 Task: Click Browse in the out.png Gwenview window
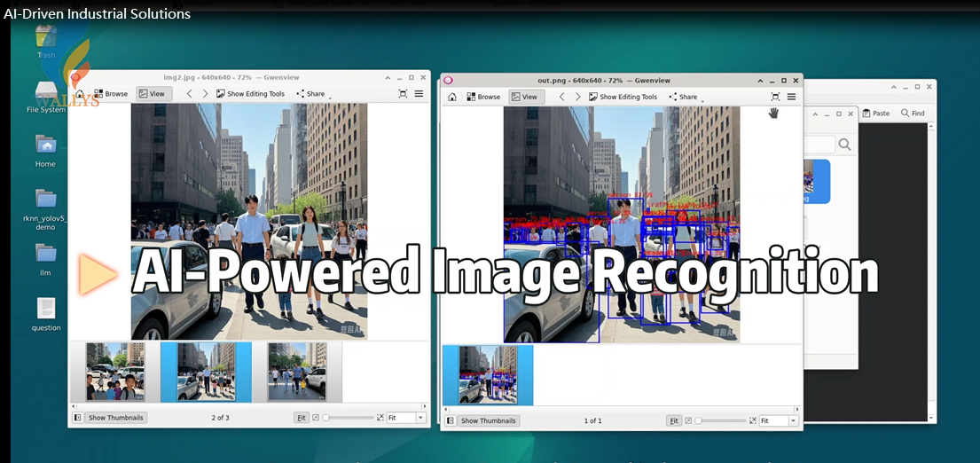(483, 97)
